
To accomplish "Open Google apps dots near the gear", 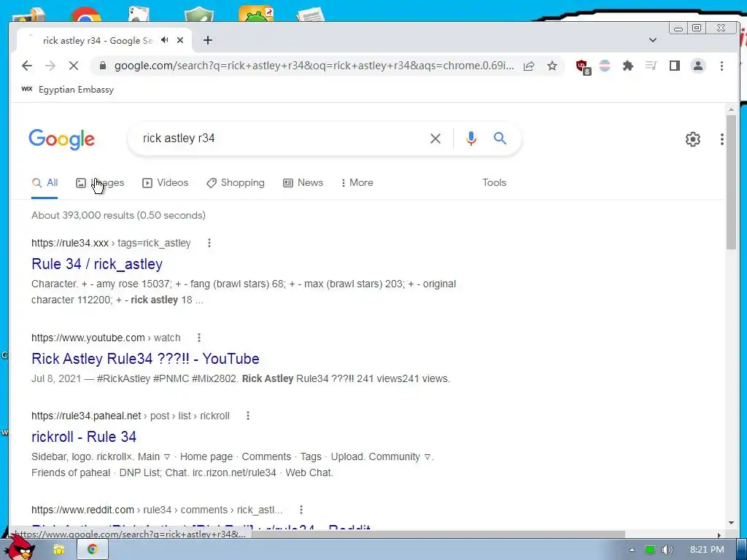I will pyautogui.click(x=722, y=139).
